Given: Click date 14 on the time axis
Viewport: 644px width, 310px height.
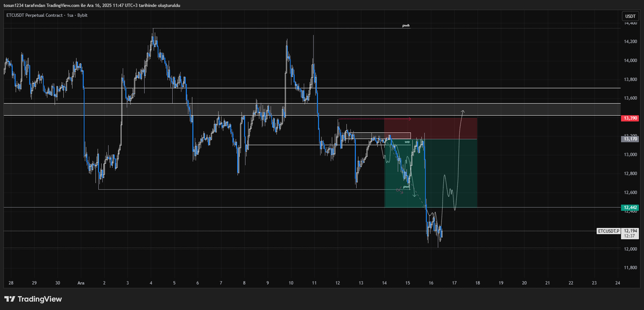Looking at the screenshot, I should point(384,283).
